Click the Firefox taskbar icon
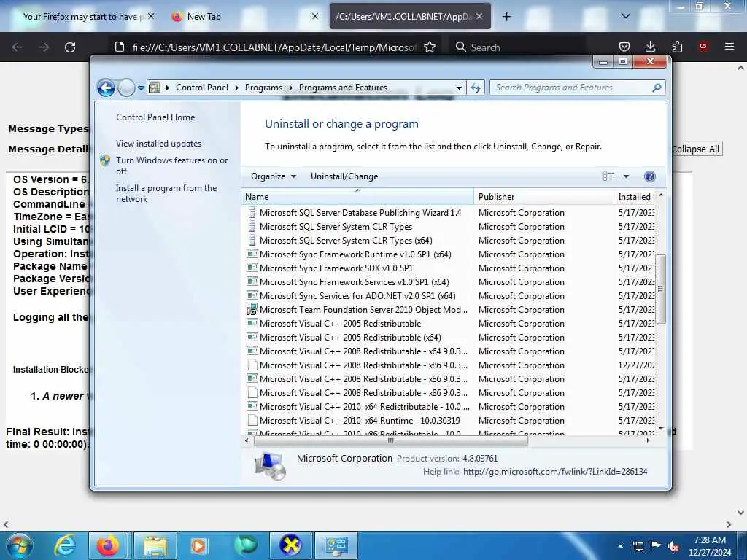Viewport: 747px width, 560px height. [108, 545]
